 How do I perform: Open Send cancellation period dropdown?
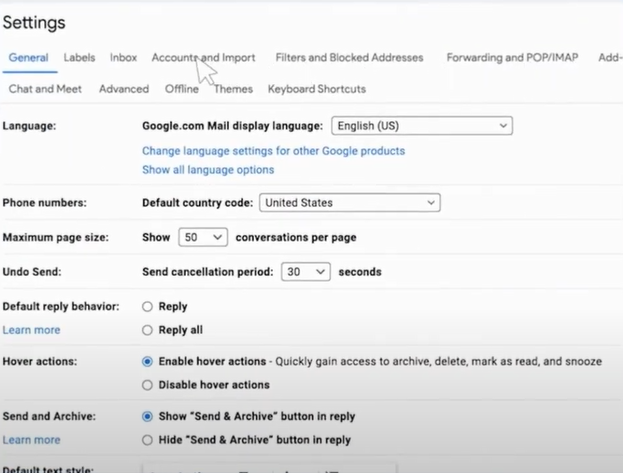(306, 272)
